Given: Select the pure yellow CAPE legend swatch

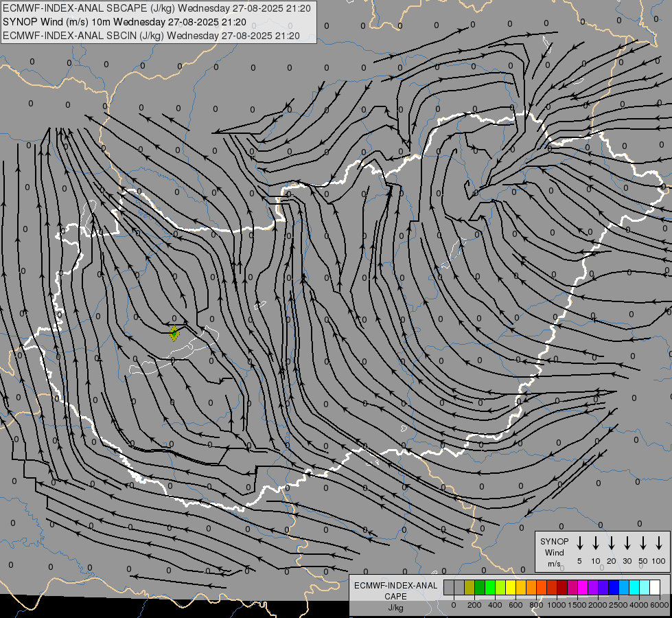Looking at the screenshot, I should (511, 587).
